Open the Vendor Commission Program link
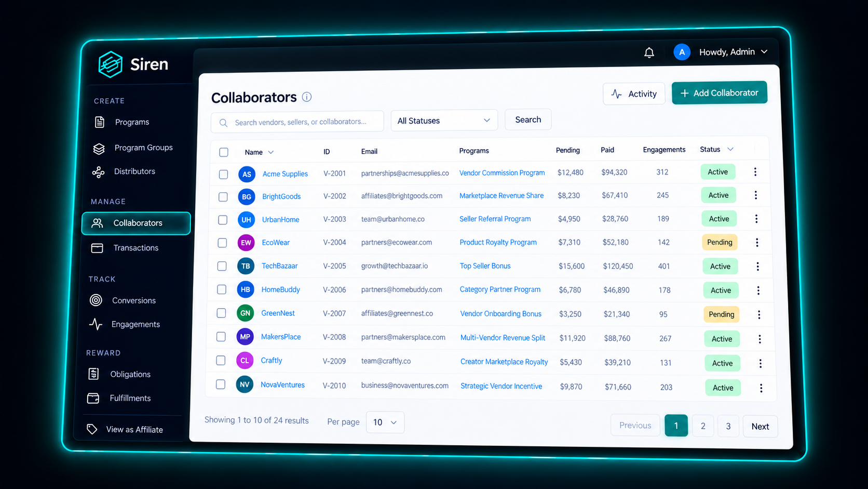 [x=502, y=173]
